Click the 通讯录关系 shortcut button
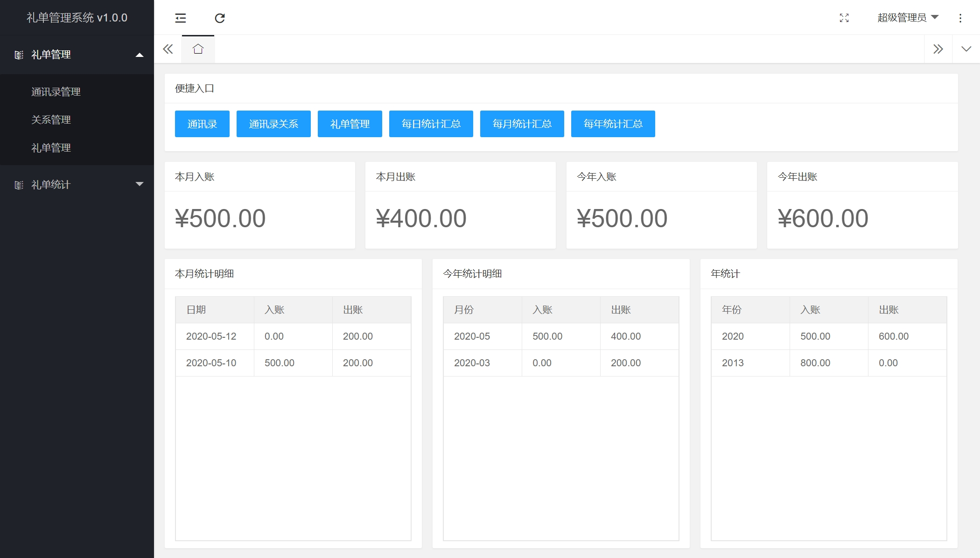The width and height of the screenshot is (980, 558). tap(273, 124)
